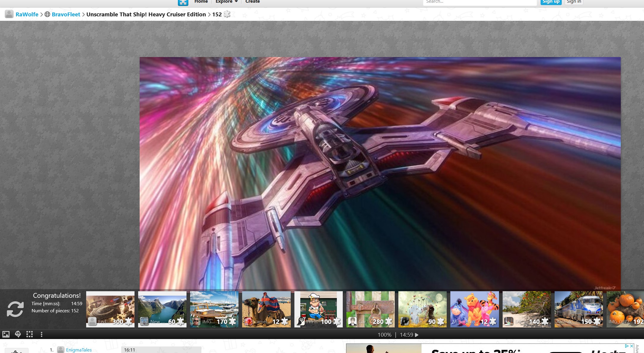Open the Amtrak 150-piece puzzle thumbnail
This screenshot has height=353, width=644.
579,309
